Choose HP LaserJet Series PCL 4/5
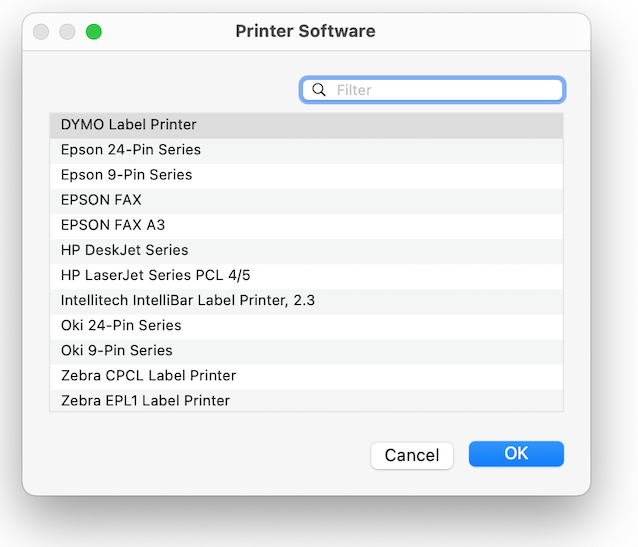 point(306,276)
